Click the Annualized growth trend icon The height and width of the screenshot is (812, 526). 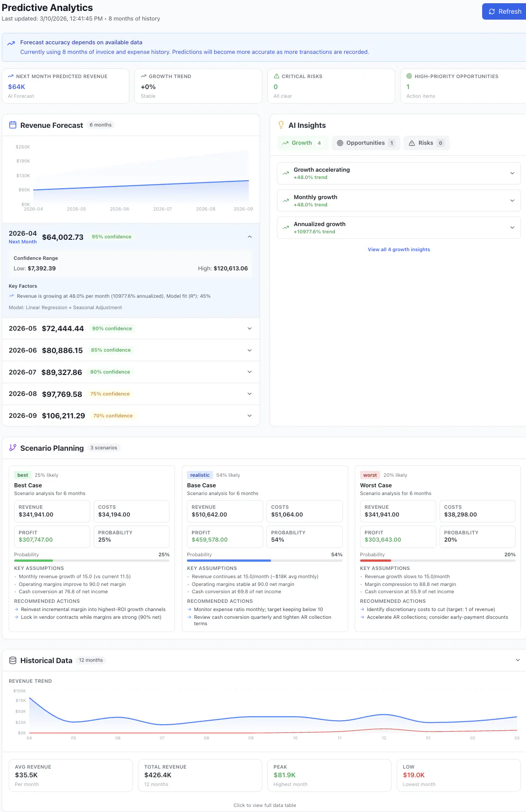tap(286, 227)
